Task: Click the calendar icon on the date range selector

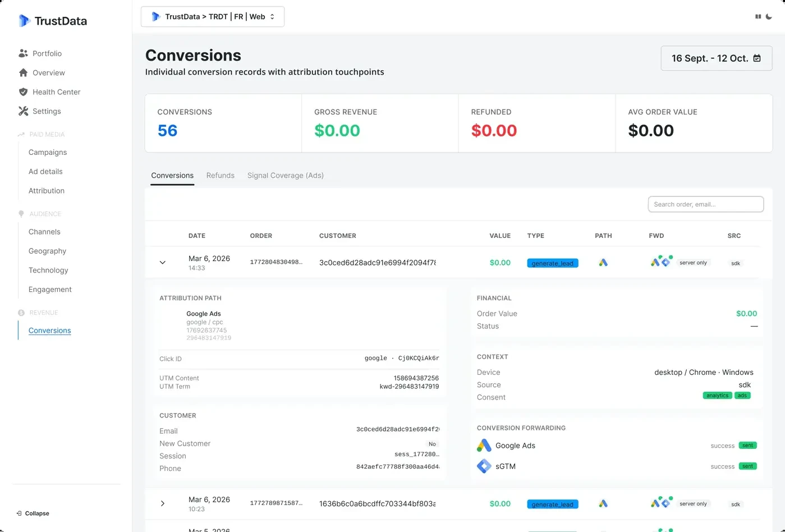Action: click(757, 58)
